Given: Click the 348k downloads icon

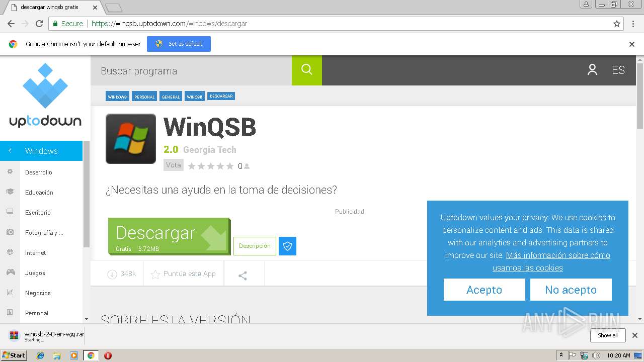Looking at the screenshot, I should coord(112,274).
